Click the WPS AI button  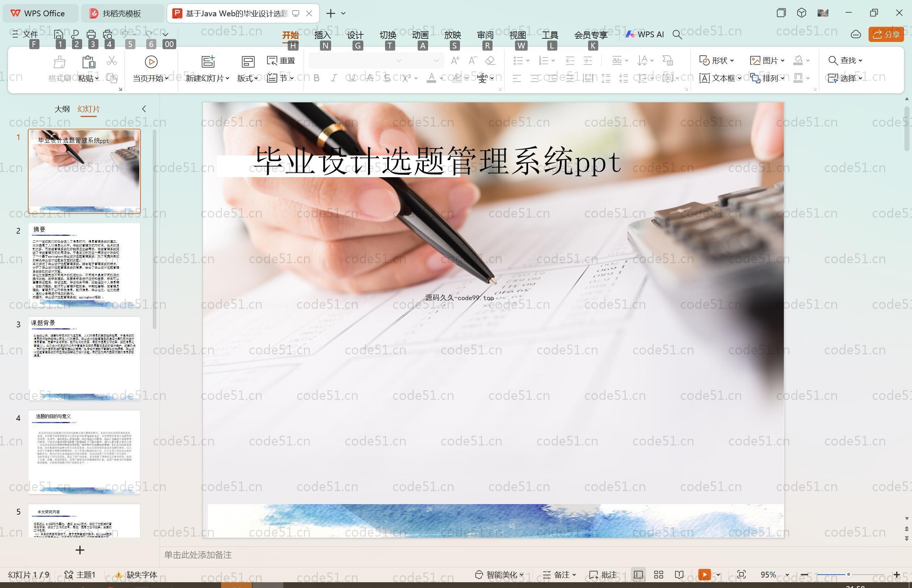[x=645, y=34]
